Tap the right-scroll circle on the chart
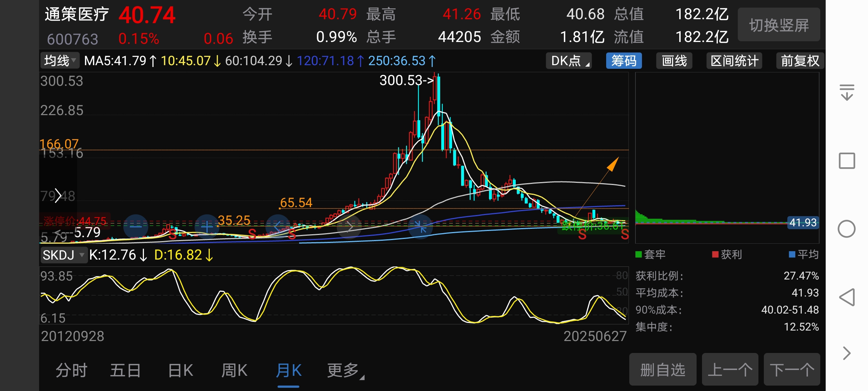The image size is (868, 391). pos(349,227)
